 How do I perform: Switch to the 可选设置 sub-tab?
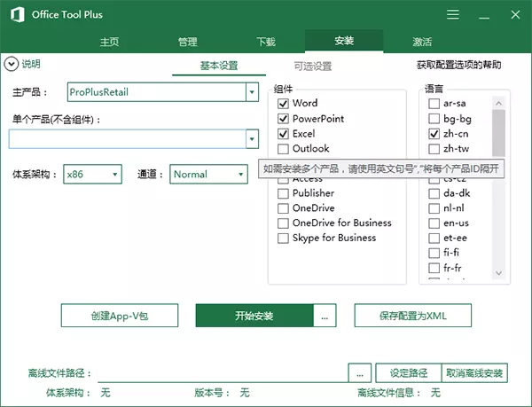312,66
